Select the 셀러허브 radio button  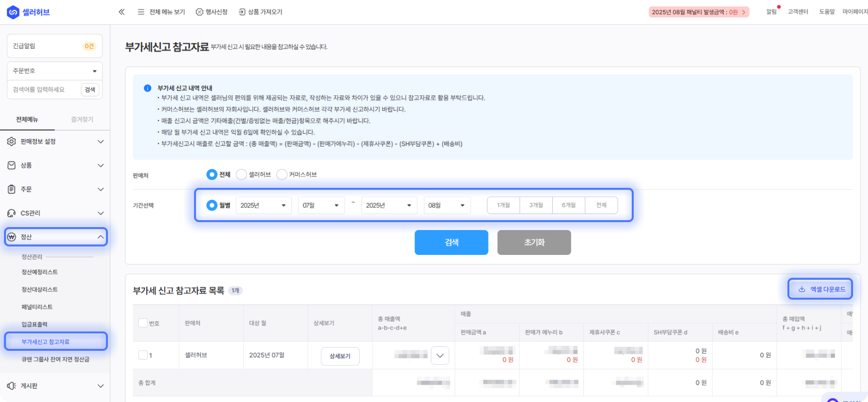click(241, 174)
